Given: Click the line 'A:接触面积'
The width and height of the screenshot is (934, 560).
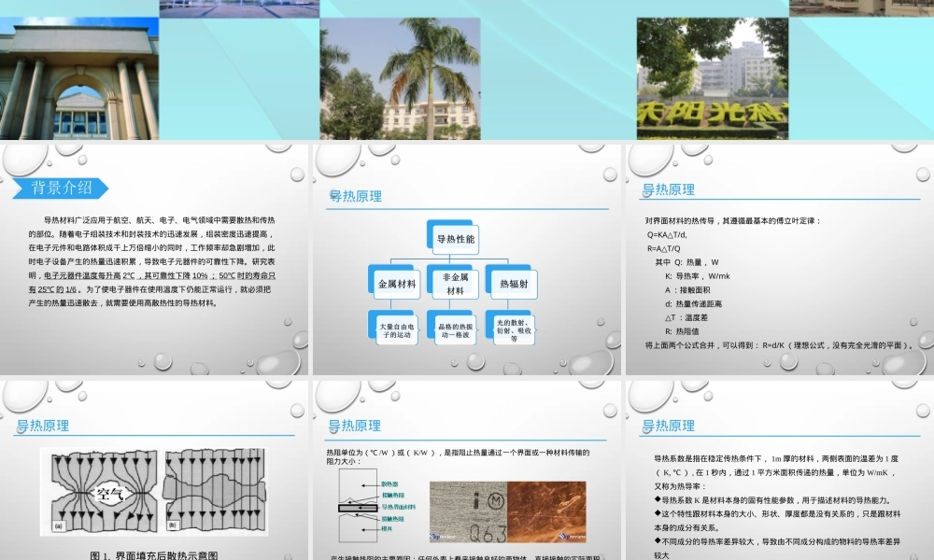Looking at the screenshot, I should tap(687, 290).
